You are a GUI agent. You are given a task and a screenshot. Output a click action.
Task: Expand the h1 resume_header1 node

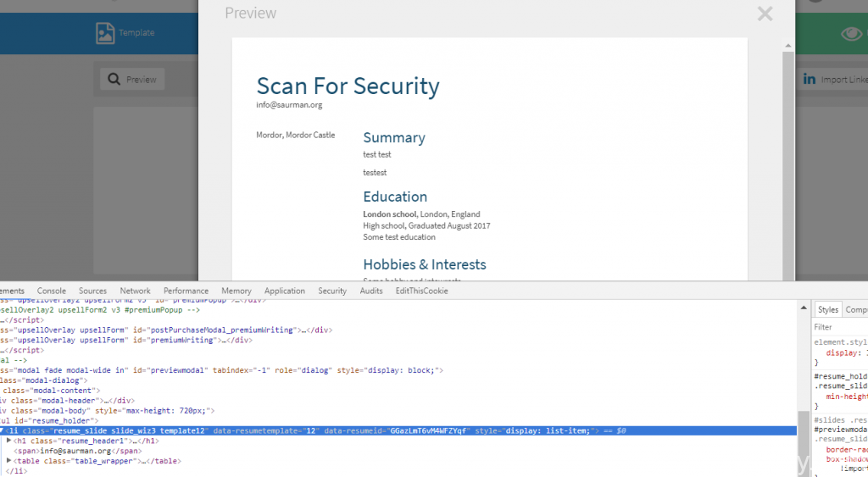click(8, 441)
